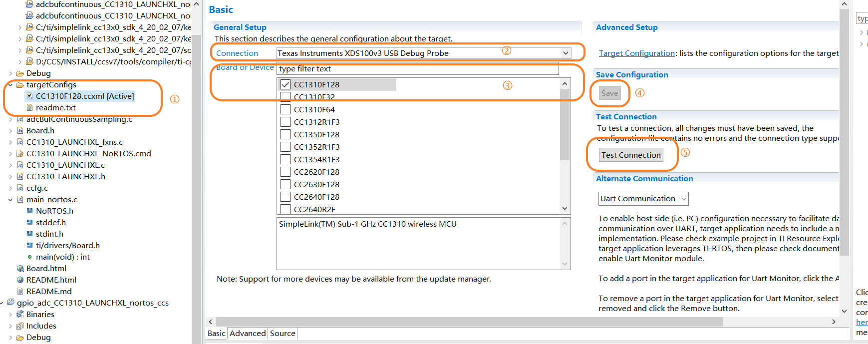Check the CC2630F128 device checkbox

[286, 184]
